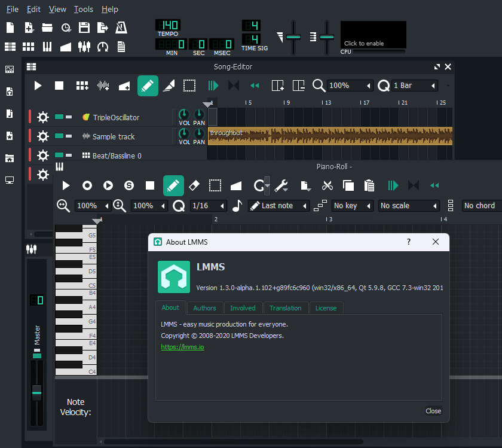Viewport: 502px width, 448px height.
Task: Click the 'throughout' sample clip
Action: click(330, 136)
